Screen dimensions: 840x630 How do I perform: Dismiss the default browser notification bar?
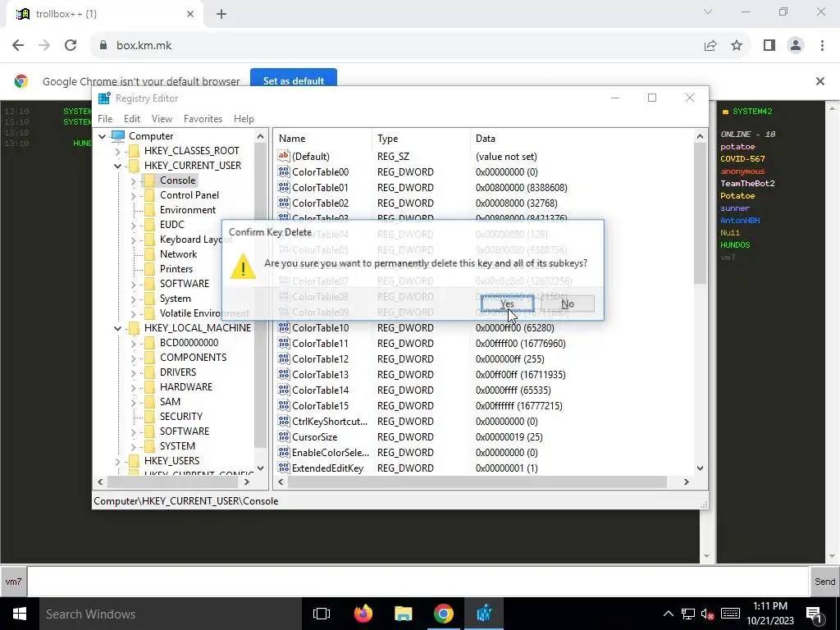click(819, 81)
